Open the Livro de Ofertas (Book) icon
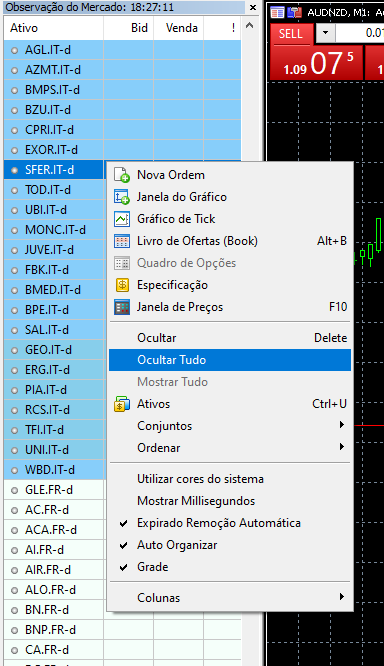384x666 pixels. (x=122, y=241)
